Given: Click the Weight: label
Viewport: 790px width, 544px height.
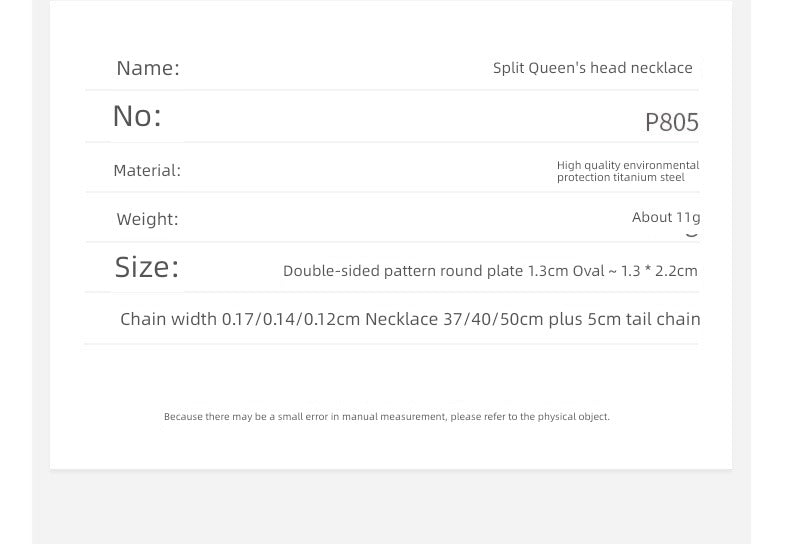Looking at the screenshot, I should coord(147,219).
